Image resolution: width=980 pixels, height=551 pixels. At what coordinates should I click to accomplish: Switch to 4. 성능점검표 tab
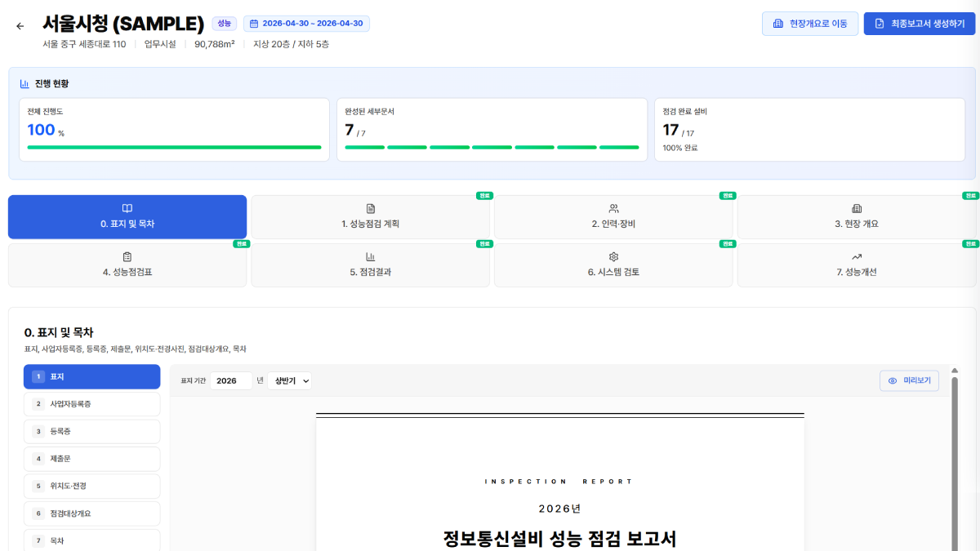[127, 265]
